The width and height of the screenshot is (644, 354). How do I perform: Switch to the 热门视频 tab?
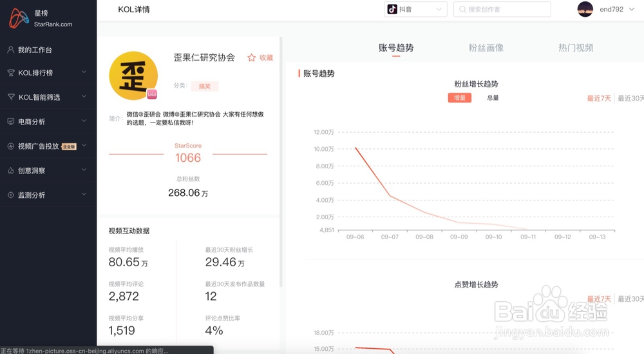coord(576,48)
